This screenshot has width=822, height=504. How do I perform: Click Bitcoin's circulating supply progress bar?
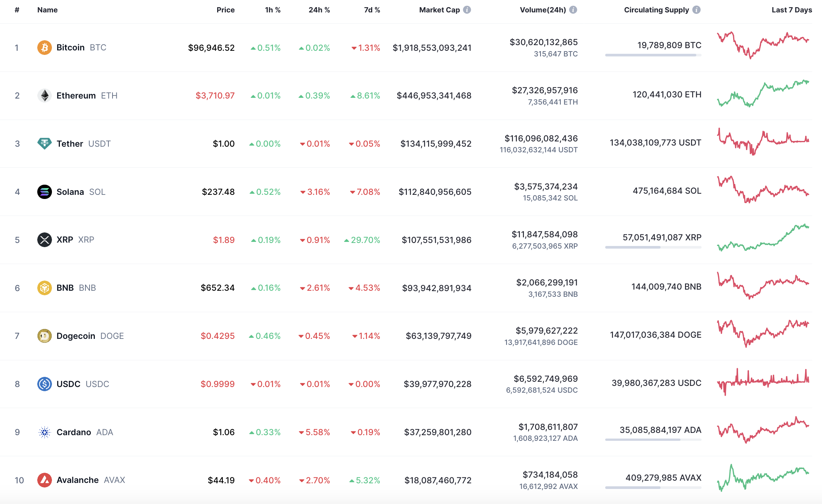[x=653, y=55]
